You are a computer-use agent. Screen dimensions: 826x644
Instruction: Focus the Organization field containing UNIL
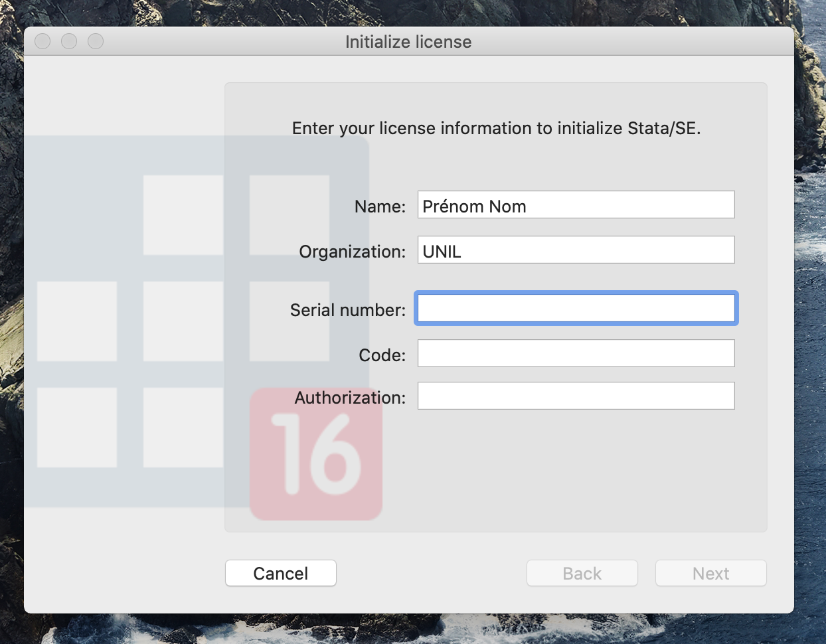click(576, 250)
